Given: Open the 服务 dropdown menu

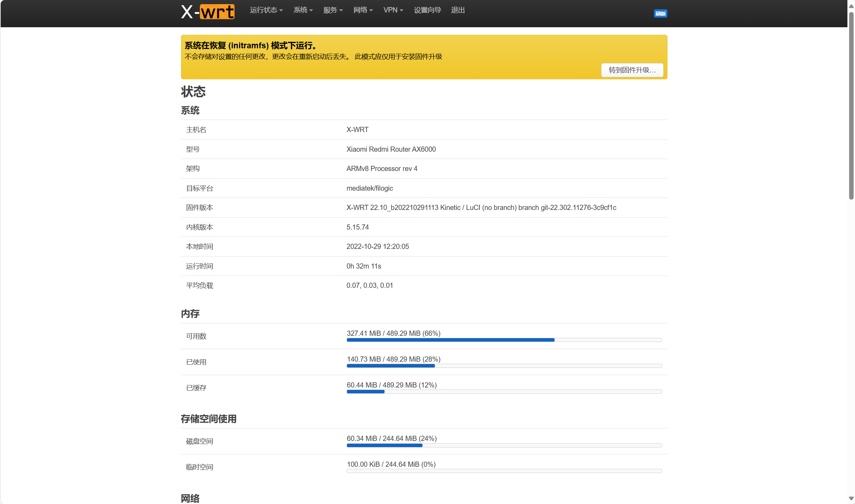Looking at the screenshot, I should (333, 10).
